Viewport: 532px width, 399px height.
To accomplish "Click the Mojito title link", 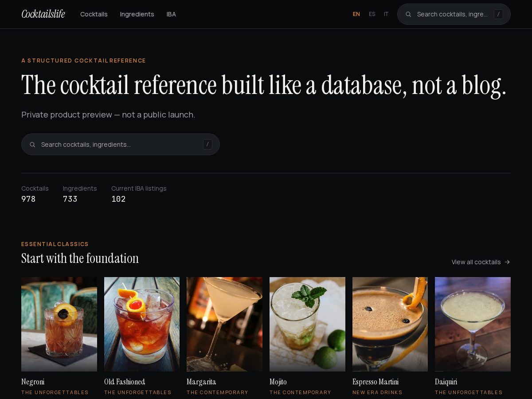I will click(x=278, y=382).
